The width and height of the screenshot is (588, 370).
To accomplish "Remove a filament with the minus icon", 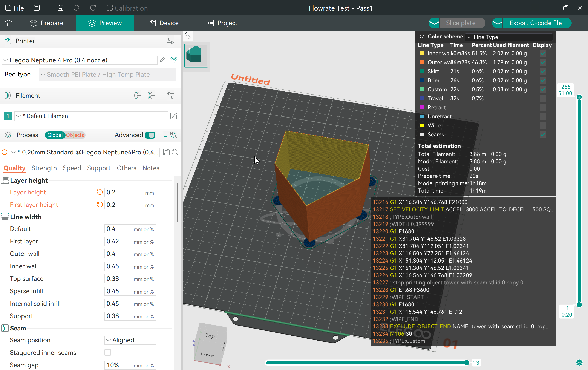I will click(151, 95).
